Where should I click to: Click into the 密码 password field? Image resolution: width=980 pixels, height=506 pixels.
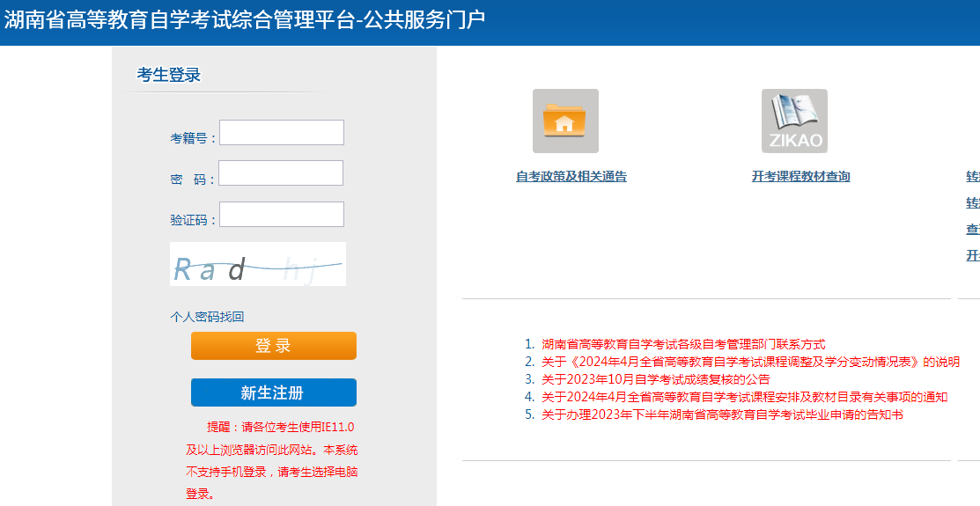pos(281,173)
